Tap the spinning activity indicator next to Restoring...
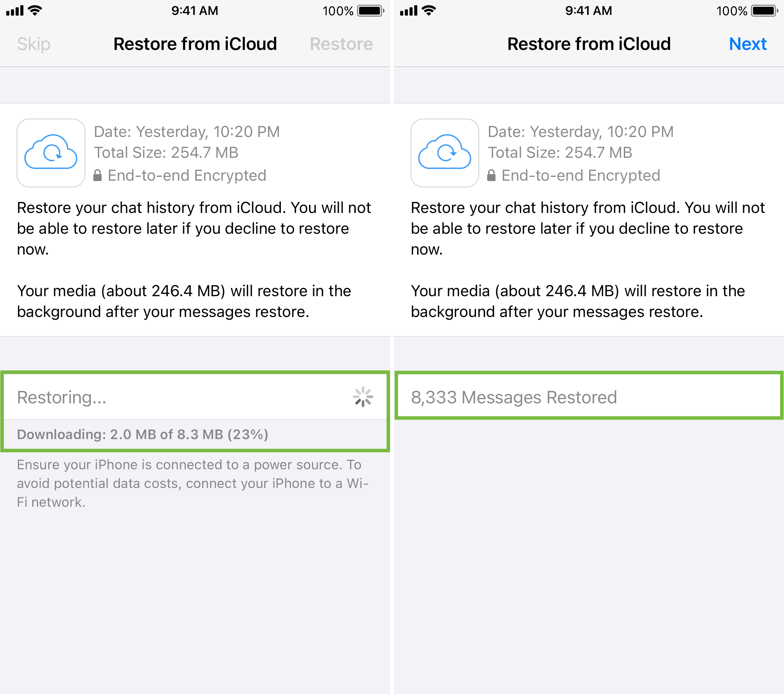This screenshot has width=784, height=694. [363, 397]
